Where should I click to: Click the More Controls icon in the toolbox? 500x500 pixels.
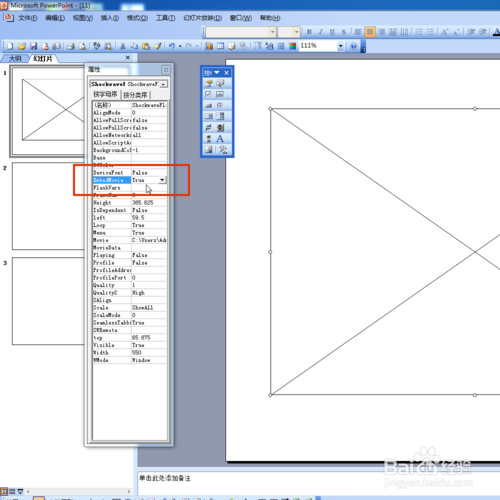223,150
